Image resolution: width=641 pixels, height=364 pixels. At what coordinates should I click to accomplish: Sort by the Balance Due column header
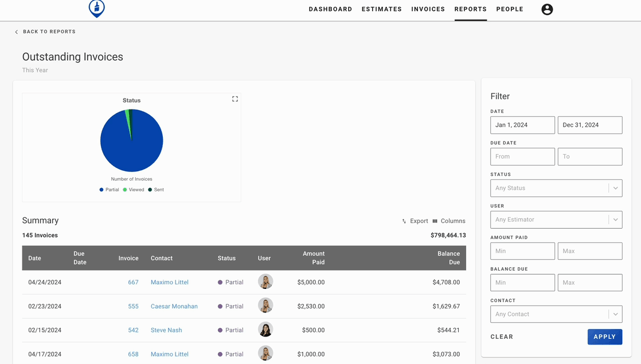(448, 258)
